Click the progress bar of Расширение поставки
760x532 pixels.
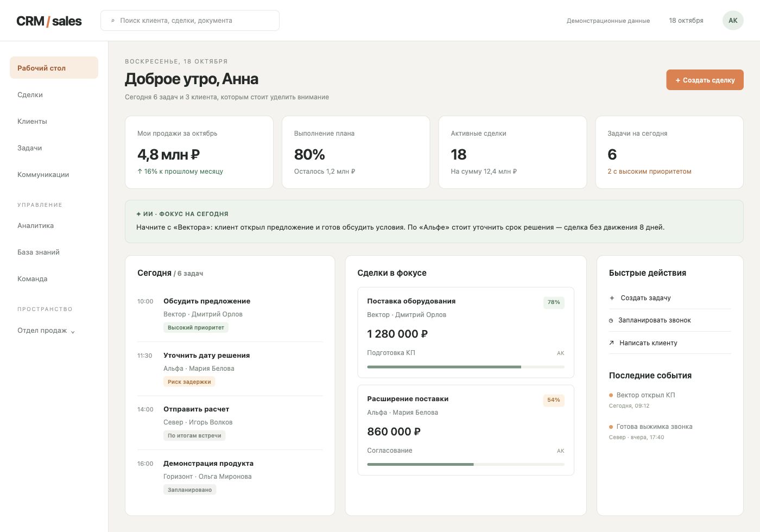pos(466,465)
